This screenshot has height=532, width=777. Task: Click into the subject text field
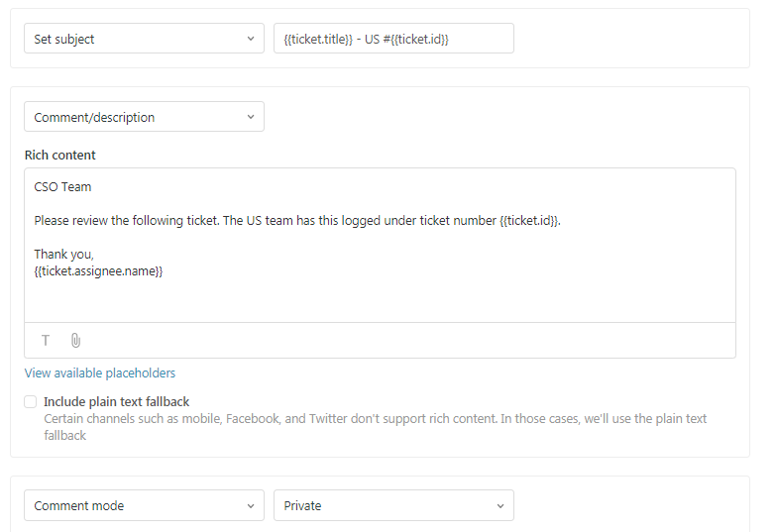[x=393, y=39]
